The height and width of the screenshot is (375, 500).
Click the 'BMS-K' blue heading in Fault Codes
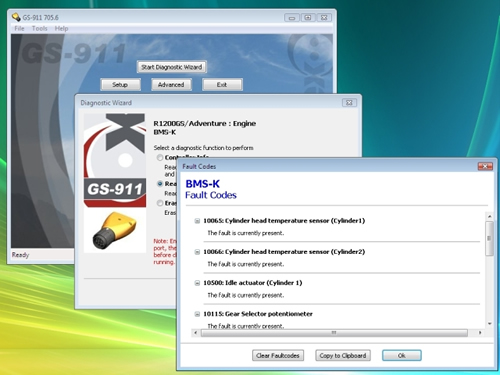(203, 184)
